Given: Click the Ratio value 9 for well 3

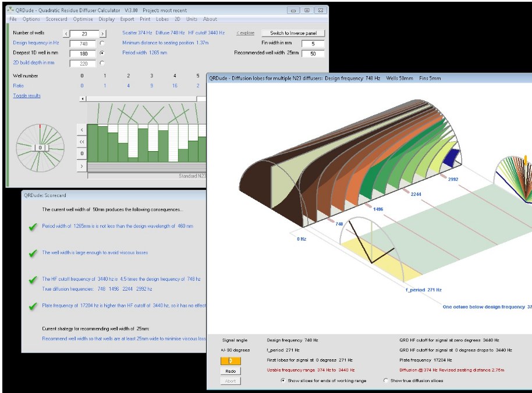Looking at the screenshot, I should (152, 85).
